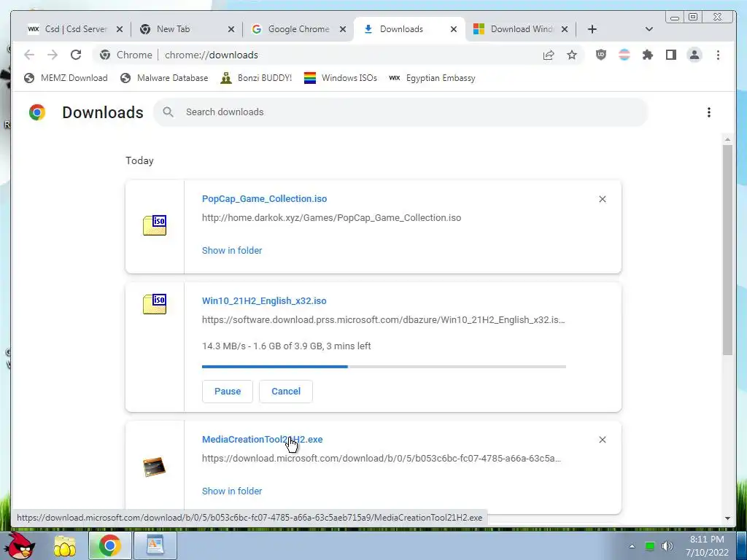
Task: Open the document editor taskbar icon
Action: [155, 545]
